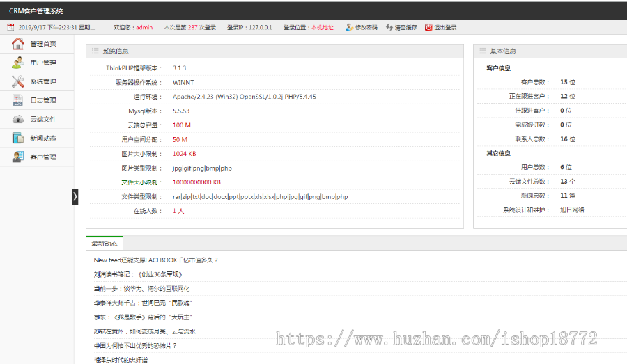Click the 客户信息 section heading
The height and width of the screenshot is (364, 627).
[498, 68]
